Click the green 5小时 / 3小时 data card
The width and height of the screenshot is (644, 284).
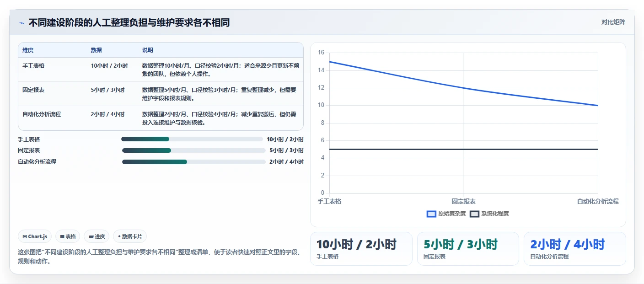[468, 249]
